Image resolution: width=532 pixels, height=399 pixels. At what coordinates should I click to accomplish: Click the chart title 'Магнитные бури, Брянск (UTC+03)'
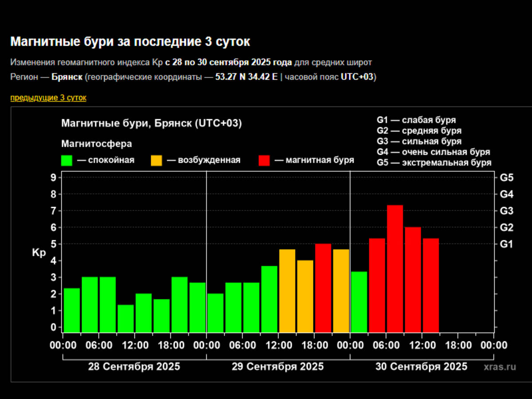[x=151, y=124]
